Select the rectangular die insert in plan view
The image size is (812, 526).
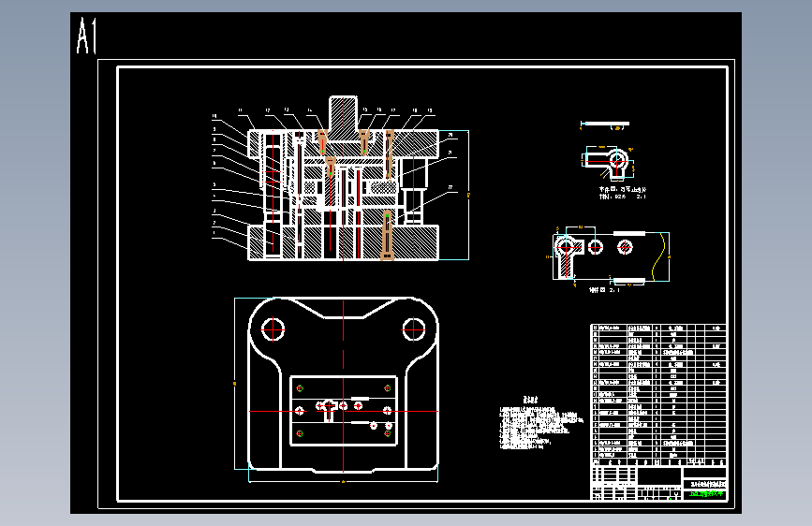pos(344,411)
